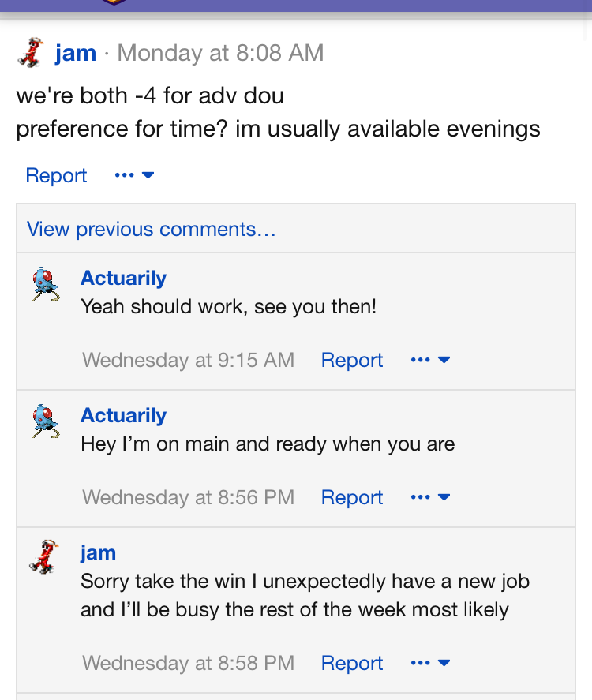
Task: Open jam's profile from post header name
Action: [76, 53]
